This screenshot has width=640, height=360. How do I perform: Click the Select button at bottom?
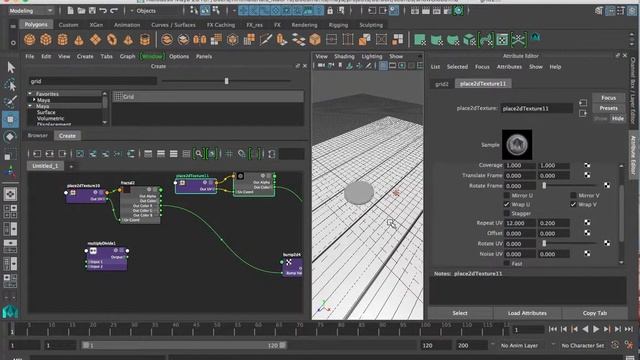(x=460, y=313)
